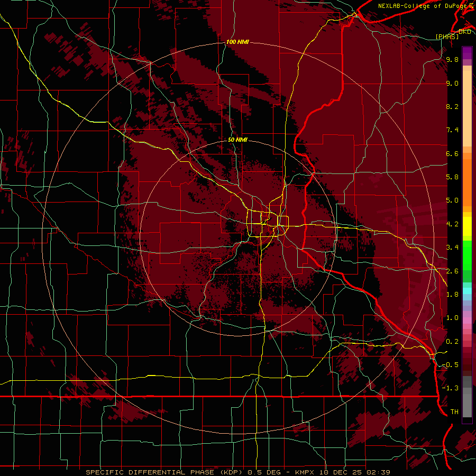Click the -0.5 value on color scale
The width and height of the screenshot is (476, 476).
click(x=450, y=365)
